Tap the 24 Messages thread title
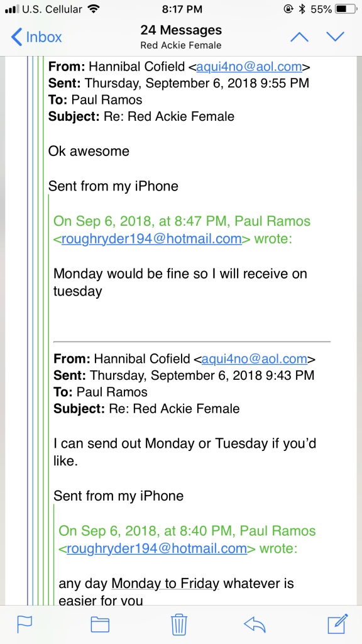 [181, 30]
